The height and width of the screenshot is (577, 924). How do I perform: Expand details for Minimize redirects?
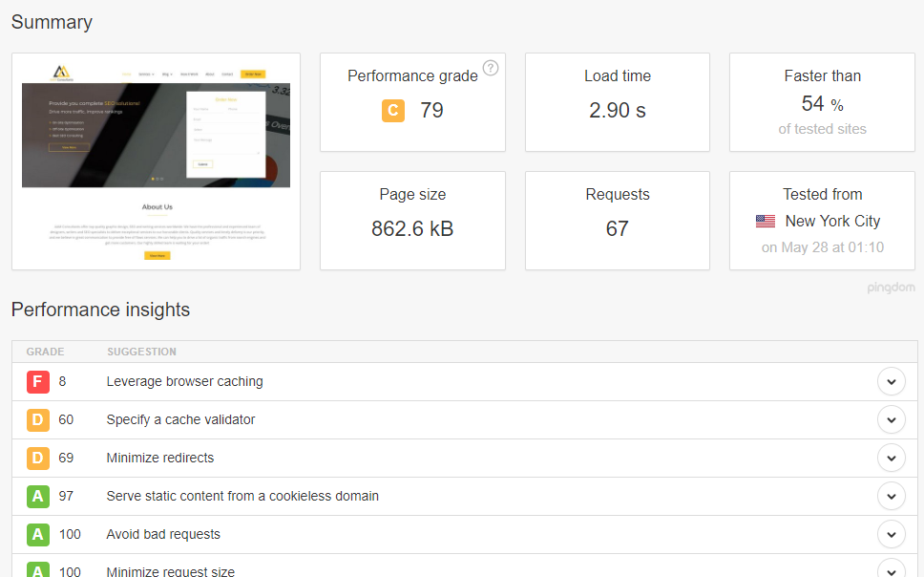coord(891,458)
